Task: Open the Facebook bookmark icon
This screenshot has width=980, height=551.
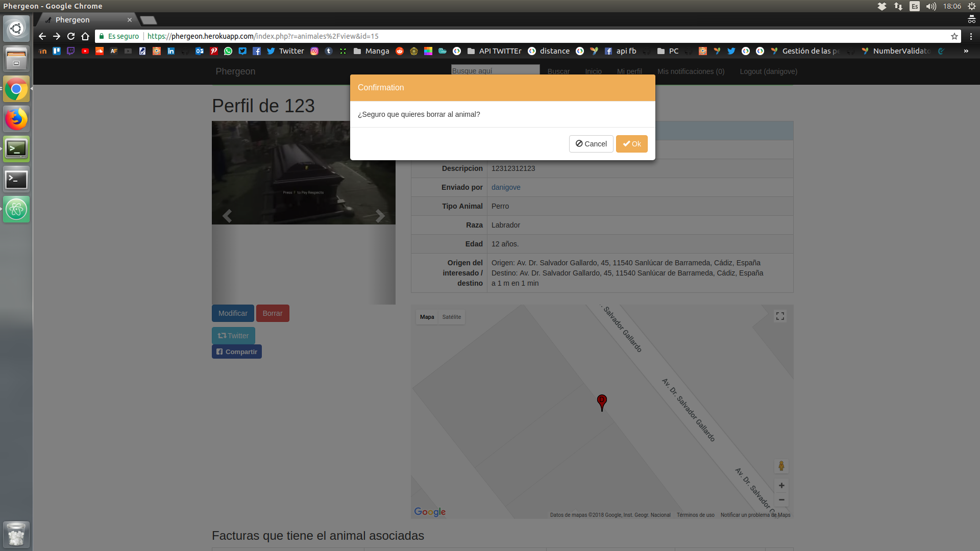Action: pos(257,51)
